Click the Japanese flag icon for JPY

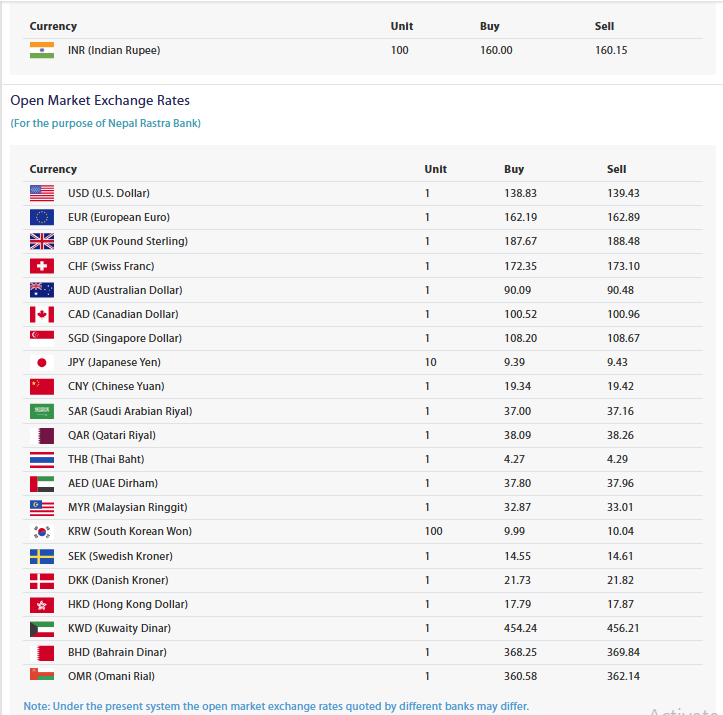pyautogui.click(x=42, y=363)
